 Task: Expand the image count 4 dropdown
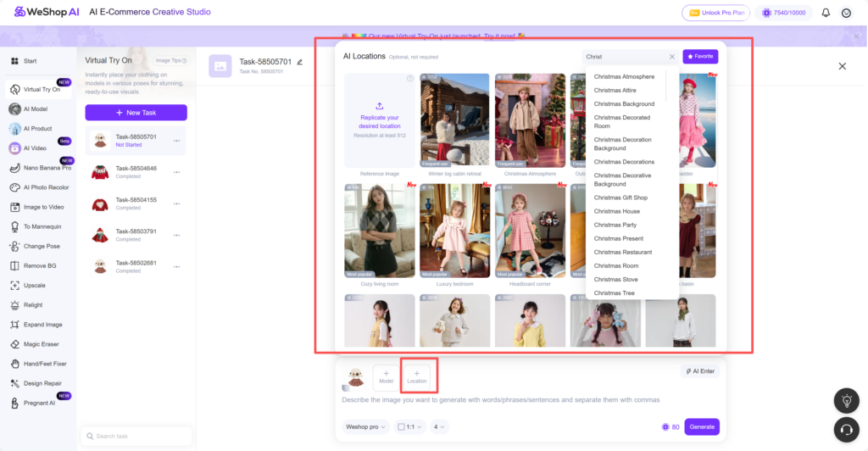coord(439,426)
